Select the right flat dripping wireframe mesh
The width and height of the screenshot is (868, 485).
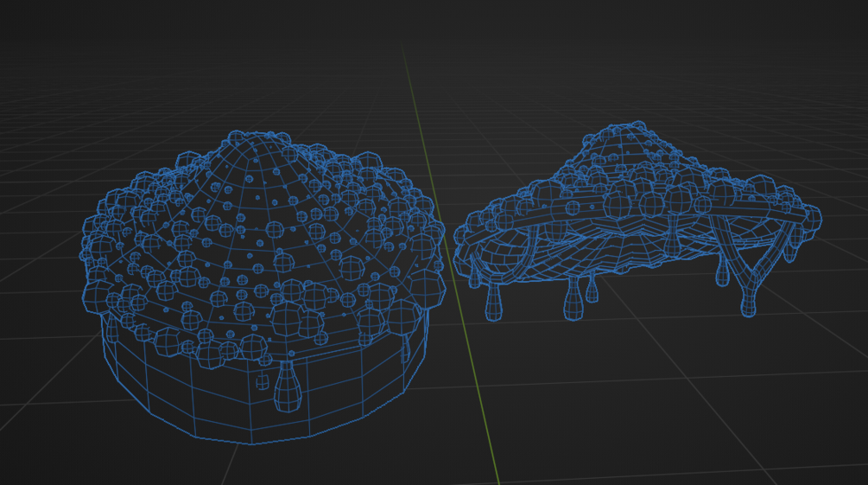coord(637,220)
